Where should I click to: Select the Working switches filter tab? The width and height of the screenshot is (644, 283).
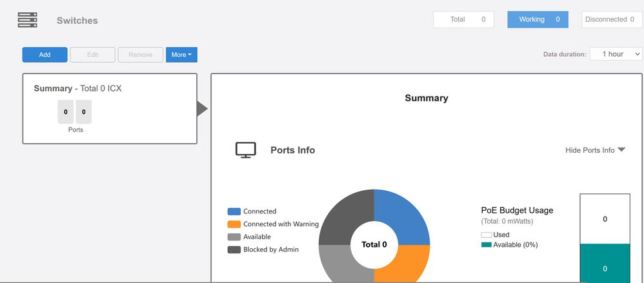point(538,19)
